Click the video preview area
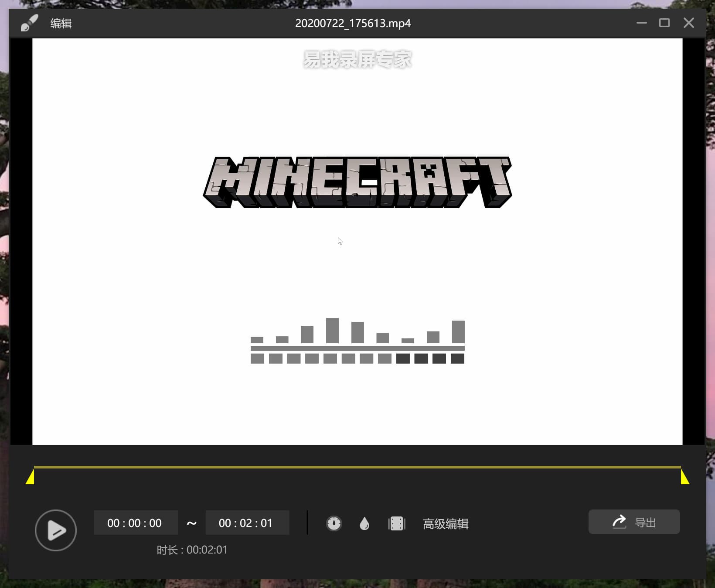Viewport: 715px width, 588px height. point(357,242)
